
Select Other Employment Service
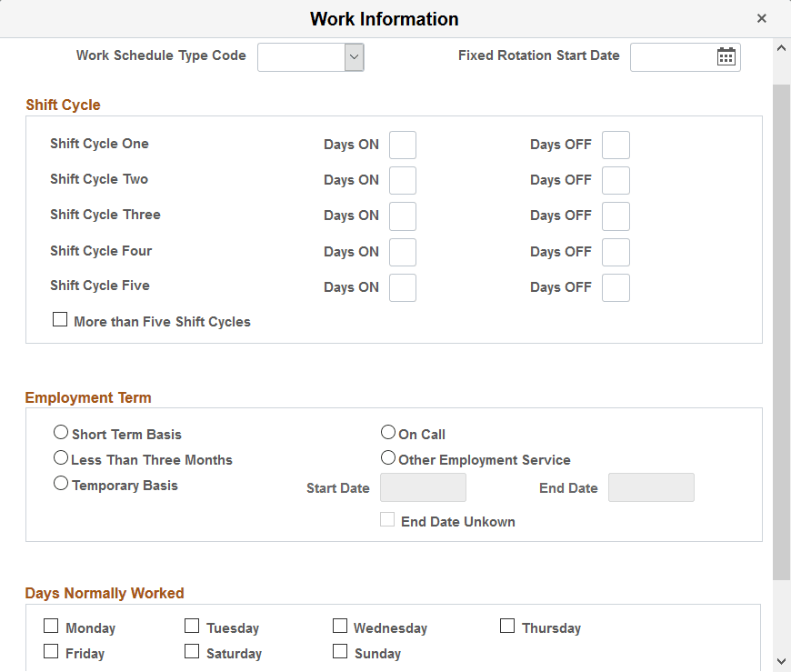[388, 457]
